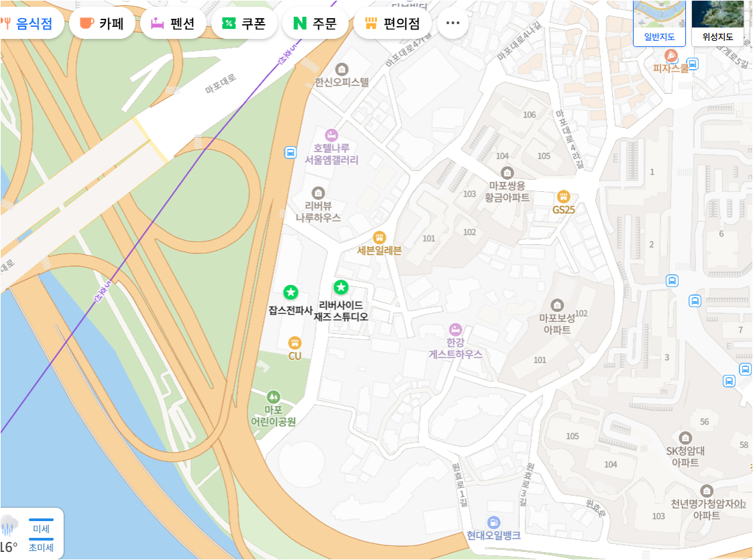Click the bus stop icon near 호텔나루

(290, 152)
